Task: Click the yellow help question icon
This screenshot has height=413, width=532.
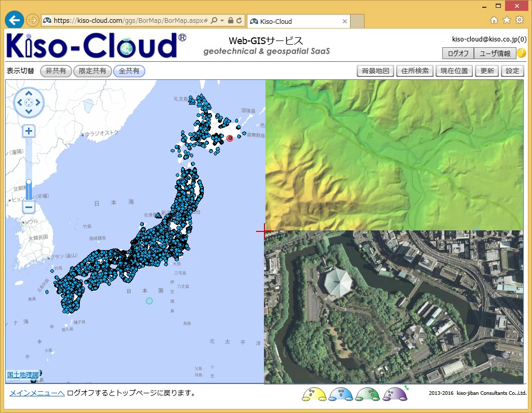Action: pos(521,53)
